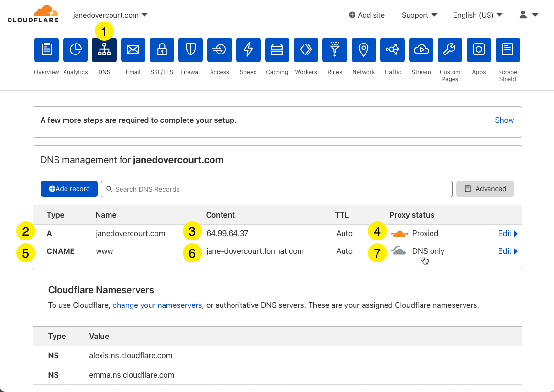Click the gray DNS only cloud icon

pos(398,251)
